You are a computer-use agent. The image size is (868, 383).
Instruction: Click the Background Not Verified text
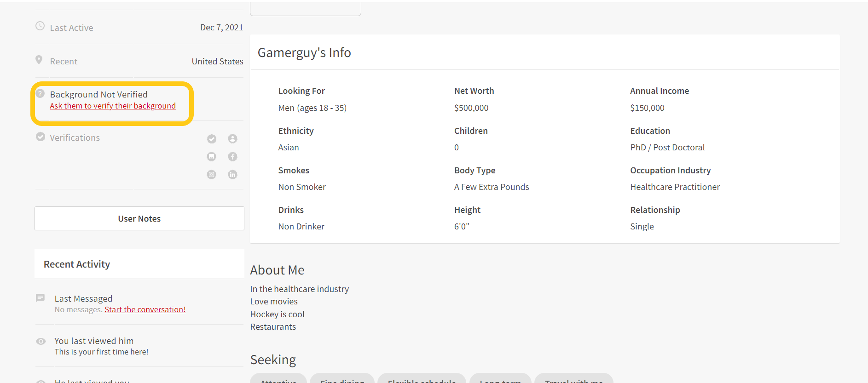coord(99,94)
